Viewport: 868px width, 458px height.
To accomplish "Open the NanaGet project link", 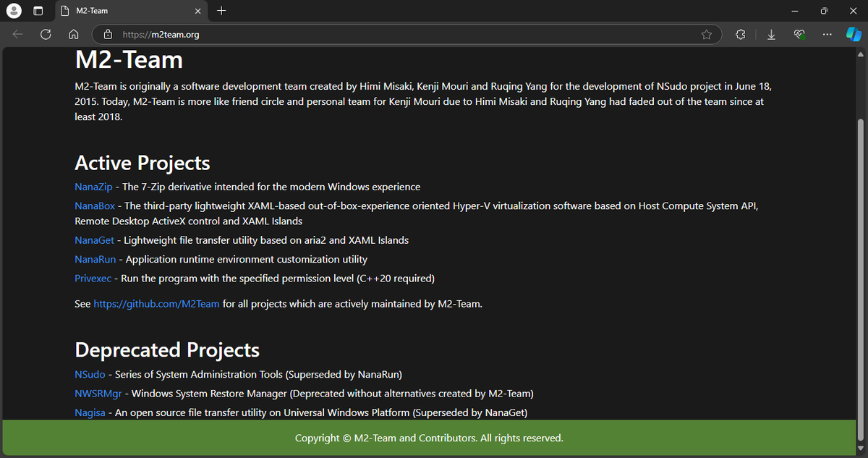I will (x=94, y=240).
